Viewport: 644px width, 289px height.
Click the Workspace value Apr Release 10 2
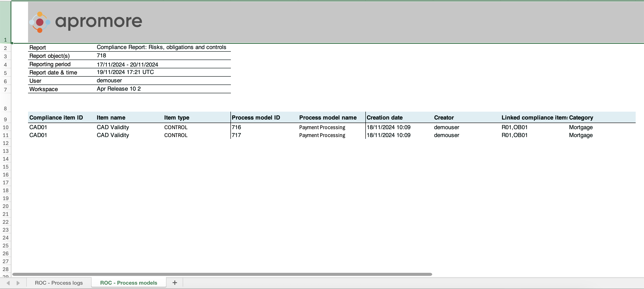coord(119,89)
